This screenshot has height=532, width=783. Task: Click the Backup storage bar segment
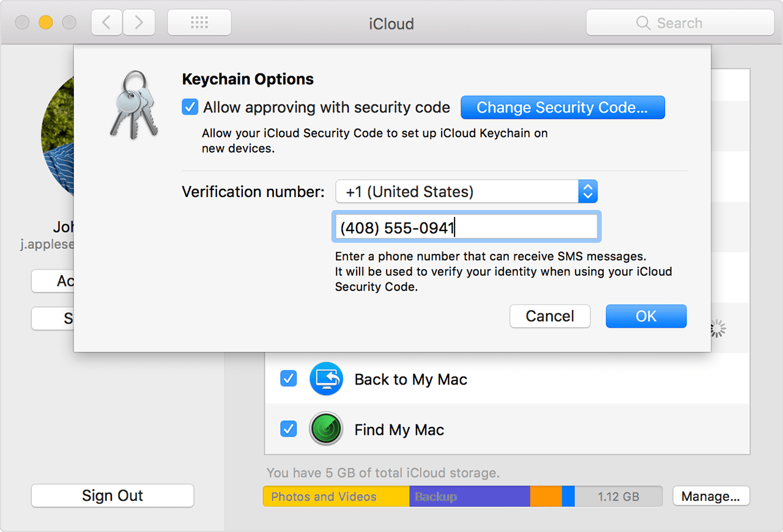pyautogui.click(x=469, y=496)
